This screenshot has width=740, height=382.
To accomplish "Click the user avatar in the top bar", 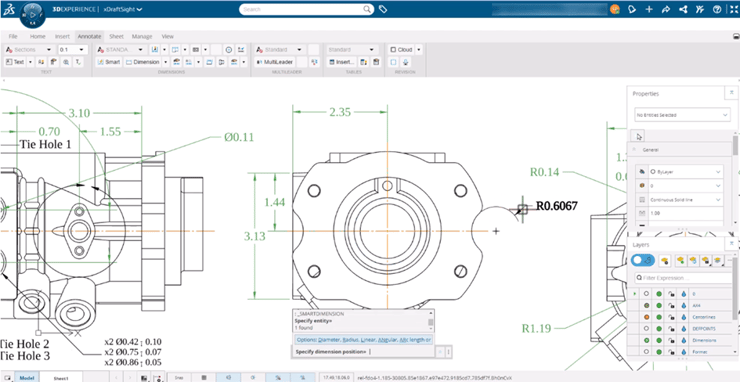I will point(614,9).
